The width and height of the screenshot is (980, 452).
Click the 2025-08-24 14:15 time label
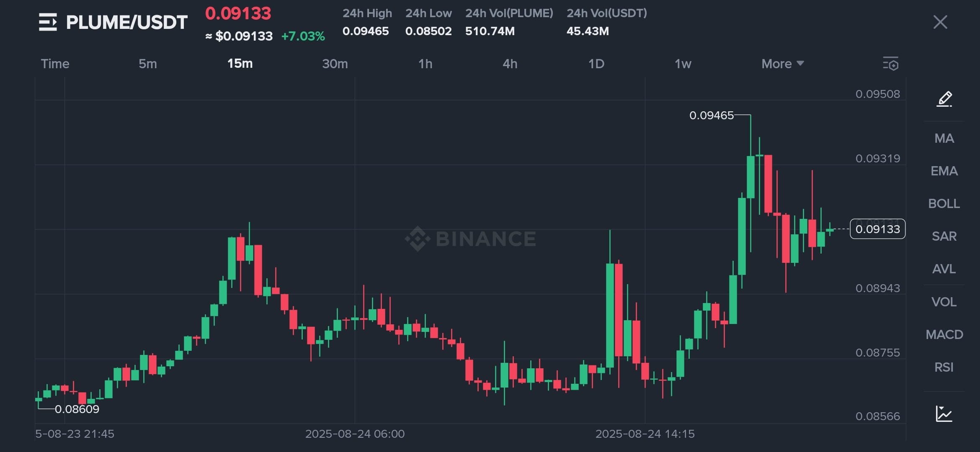click(645, 434)
